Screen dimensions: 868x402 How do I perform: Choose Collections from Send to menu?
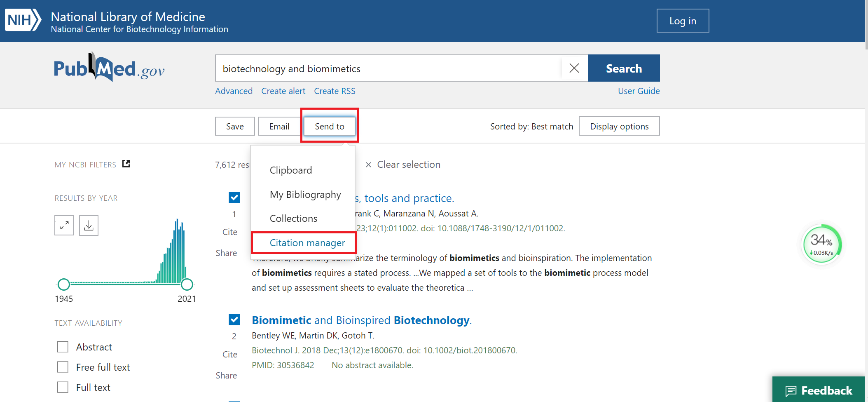pos(294,219)
